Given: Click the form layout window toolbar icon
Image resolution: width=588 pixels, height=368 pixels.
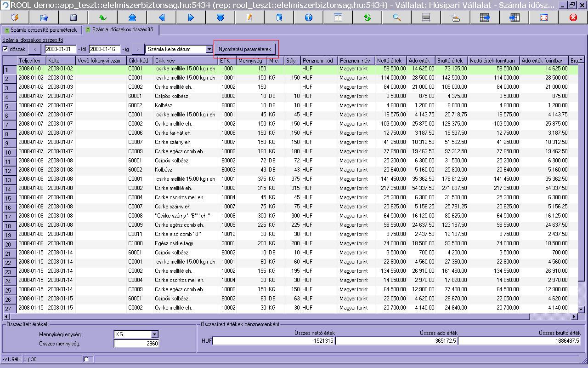Looking at the screenshot, I should [x=338, y=17].
